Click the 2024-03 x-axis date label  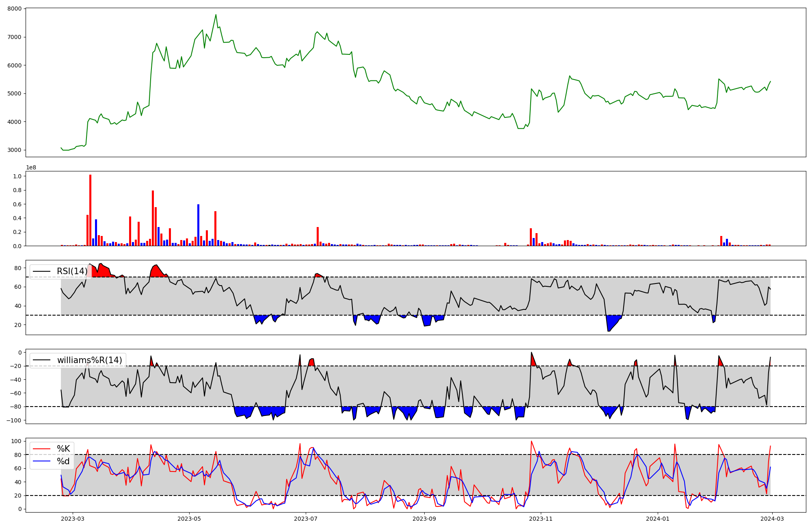(771, 519)
